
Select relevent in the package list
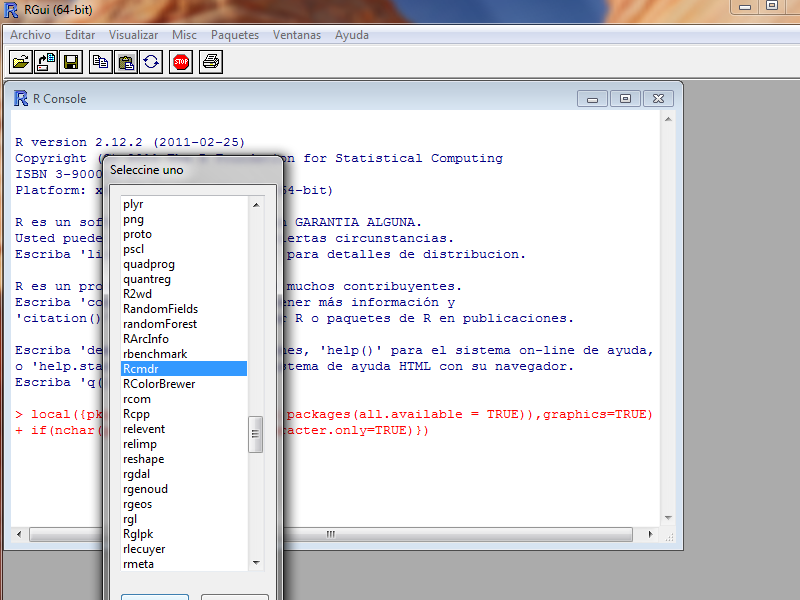click(x=184, y=429)
